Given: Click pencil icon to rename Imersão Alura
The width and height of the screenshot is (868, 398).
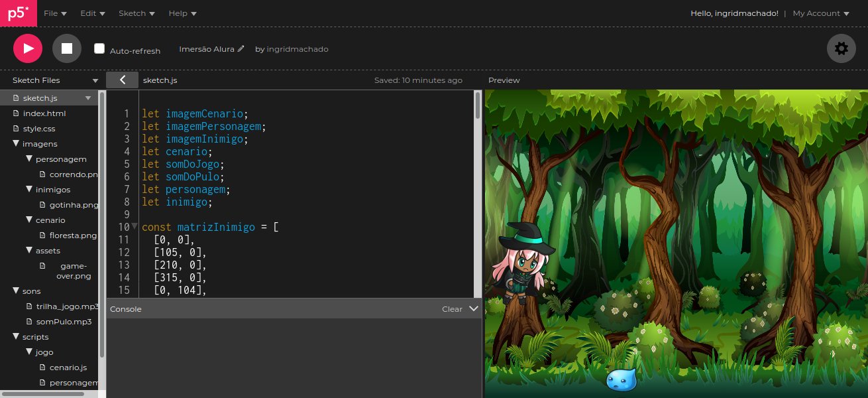Looking at the screenshot, I should point(241,49).
